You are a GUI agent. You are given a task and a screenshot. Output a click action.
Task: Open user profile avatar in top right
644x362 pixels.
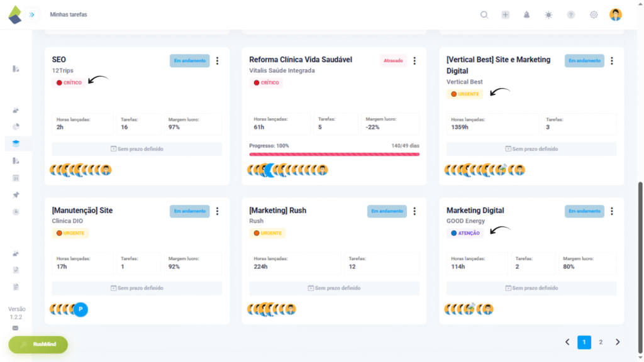pyautogui.click(x=616, y=14)
